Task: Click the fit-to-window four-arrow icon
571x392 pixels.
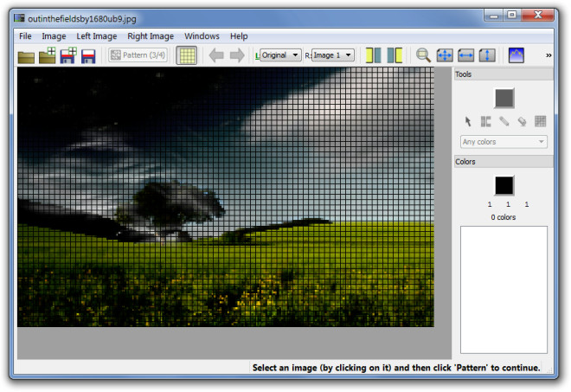Action: point(445,55)
